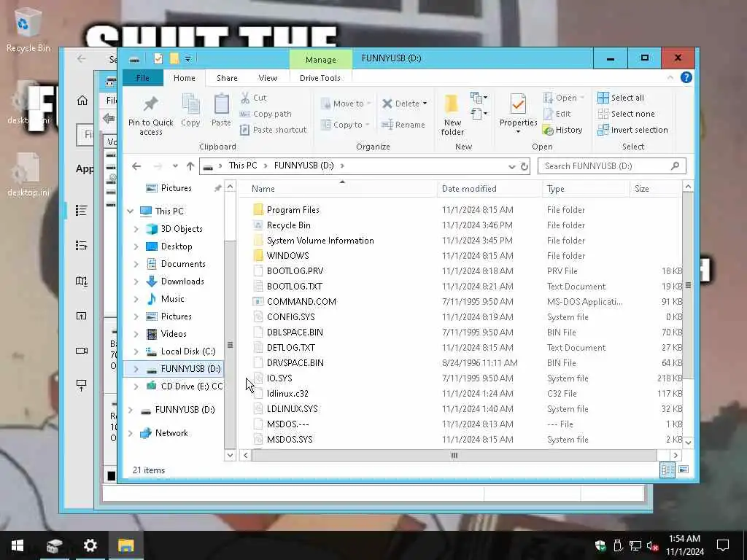Click the Rename command
This screenshot has height=560, width=747.
(x=403, y=125)
